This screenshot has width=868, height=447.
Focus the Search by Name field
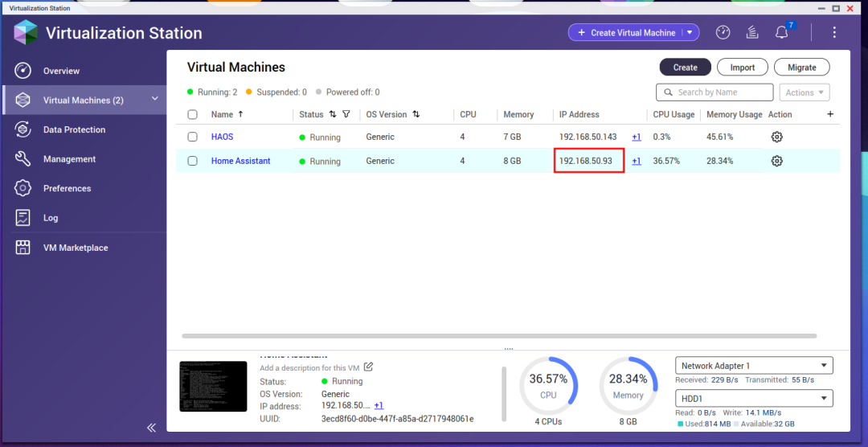(x=714, y=92)
